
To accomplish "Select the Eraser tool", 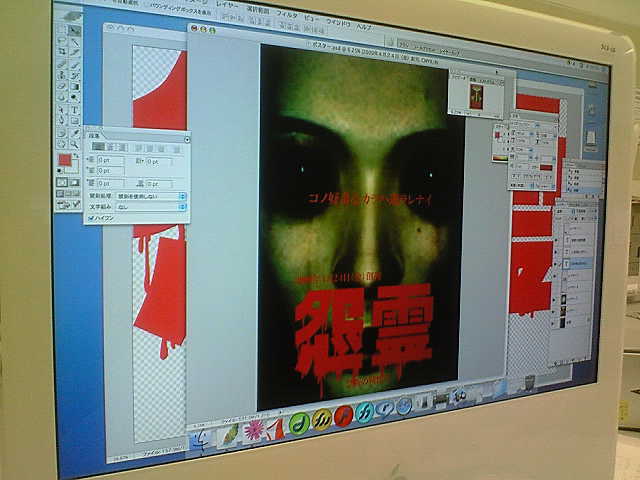I will pyautogui.click(x=62, y=86).
